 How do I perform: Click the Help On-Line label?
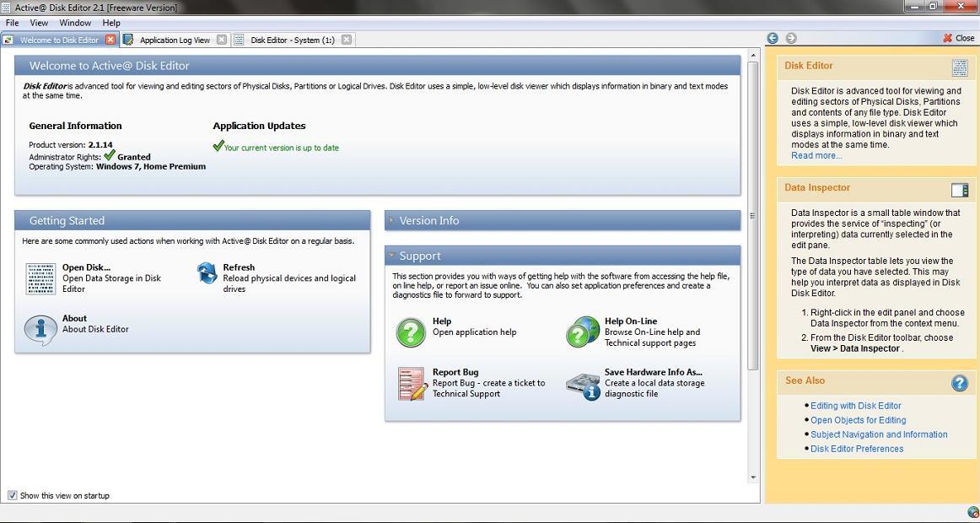coord(631,321)
